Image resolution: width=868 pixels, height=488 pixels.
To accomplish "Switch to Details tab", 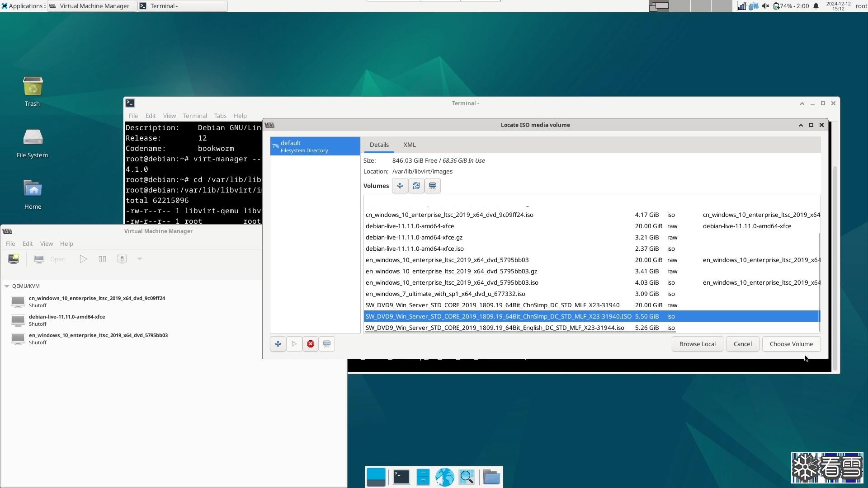I will pos(379,145).
